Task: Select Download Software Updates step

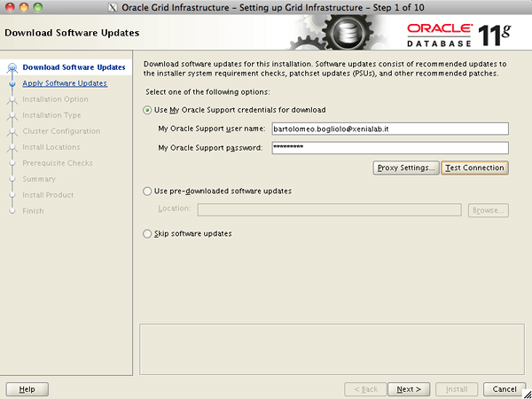Action: (x=74, y=67)
